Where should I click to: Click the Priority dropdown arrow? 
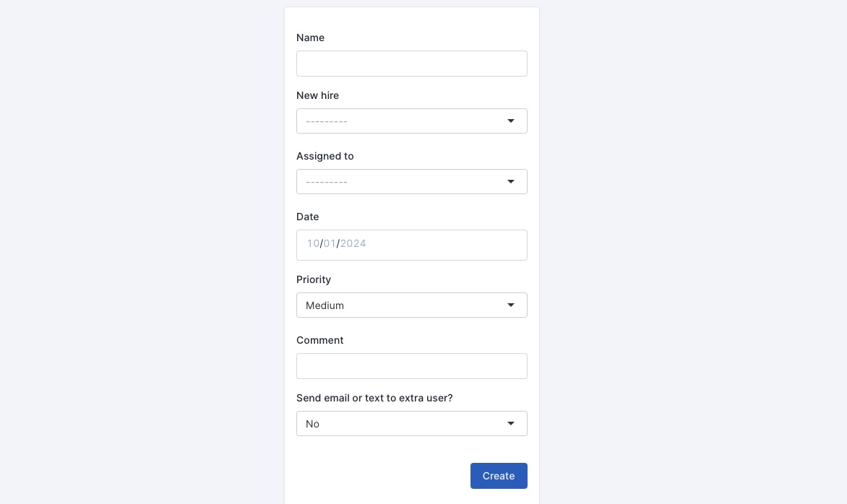tap(511, 305)
